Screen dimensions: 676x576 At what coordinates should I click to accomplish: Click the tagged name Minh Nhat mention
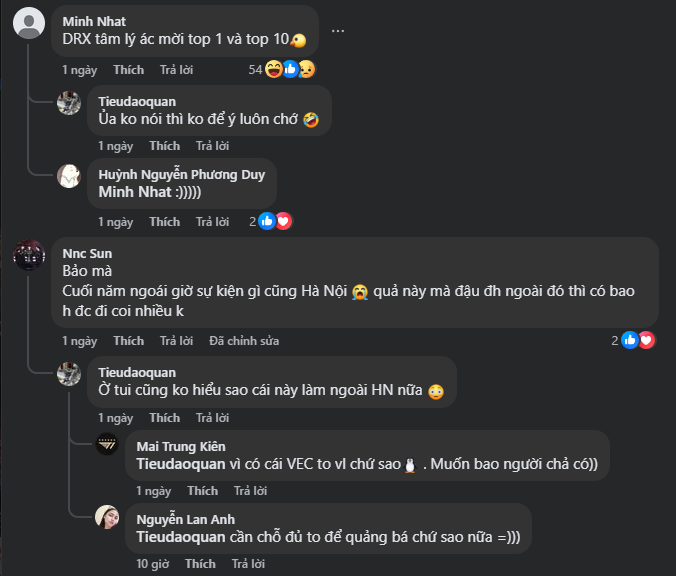[x=134, y=193]
